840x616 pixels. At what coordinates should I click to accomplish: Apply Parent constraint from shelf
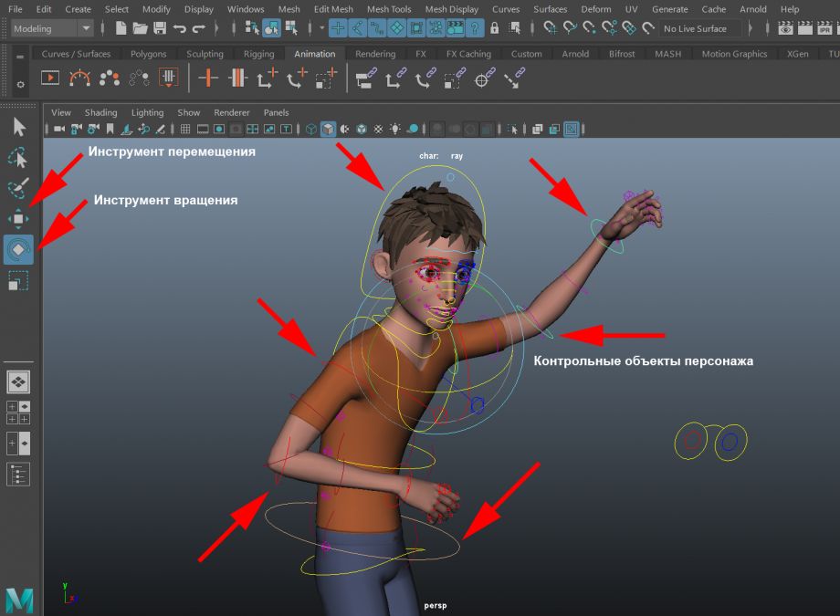click(366, 78)
